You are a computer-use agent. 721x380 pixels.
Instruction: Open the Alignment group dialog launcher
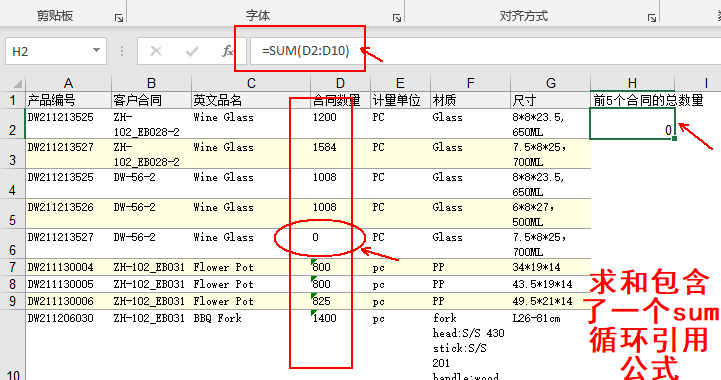click(652, 18)
